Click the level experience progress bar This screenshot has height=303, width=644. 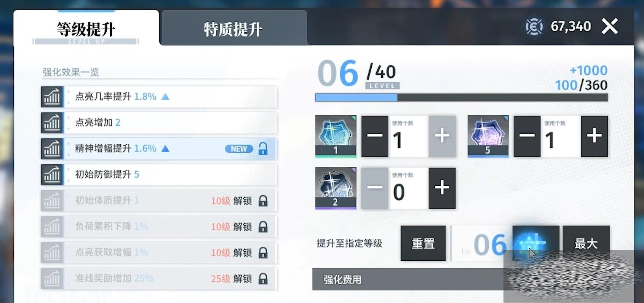461,98
